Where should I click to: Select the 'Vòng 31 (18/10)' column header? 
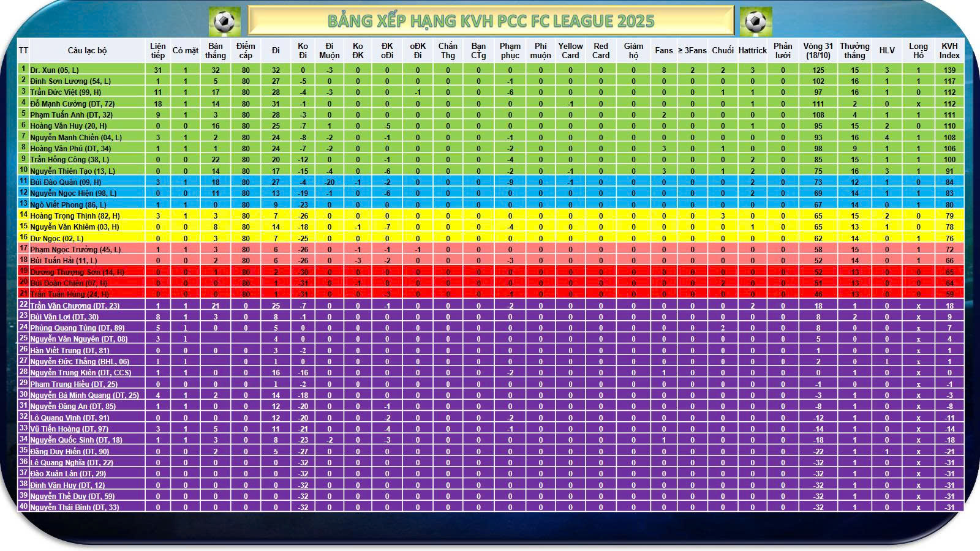click(x=818, y=51)
